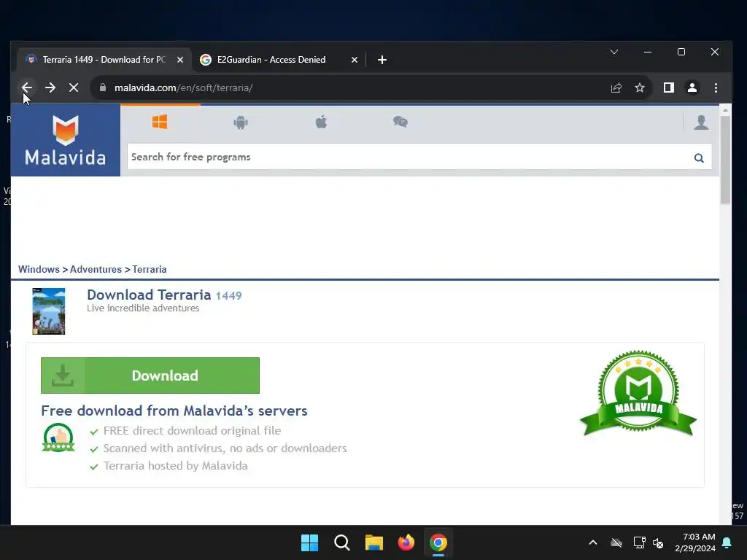
Task: Open a new tab with plus button
Action: point(382,60)
